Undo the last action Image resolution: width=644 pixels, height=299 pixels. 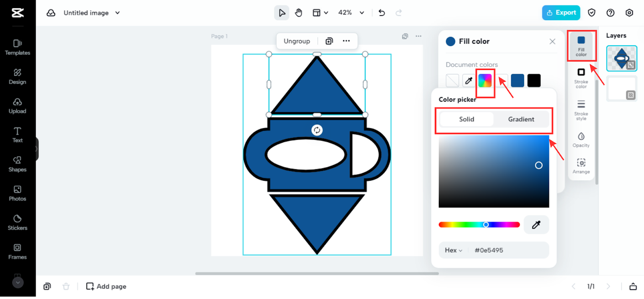click(x=382, y=13)
